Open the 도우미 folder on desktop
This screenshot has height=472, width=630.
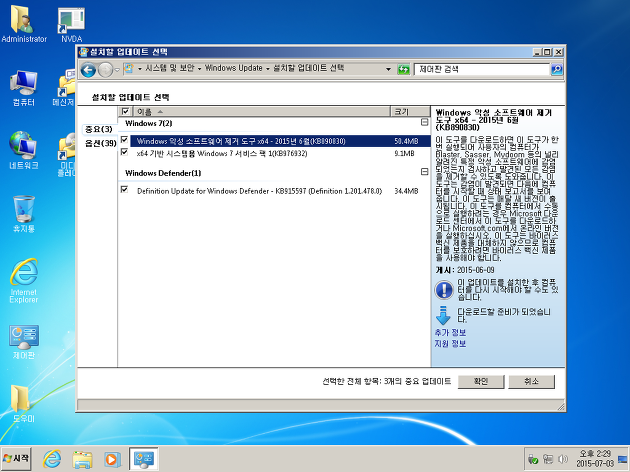23,403
